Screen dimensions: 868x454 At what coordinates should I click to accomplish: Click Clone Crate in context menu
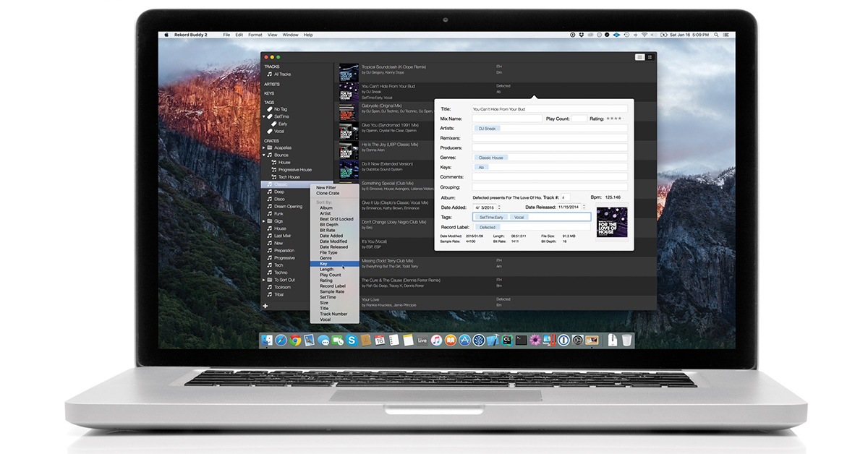point(327,193)
